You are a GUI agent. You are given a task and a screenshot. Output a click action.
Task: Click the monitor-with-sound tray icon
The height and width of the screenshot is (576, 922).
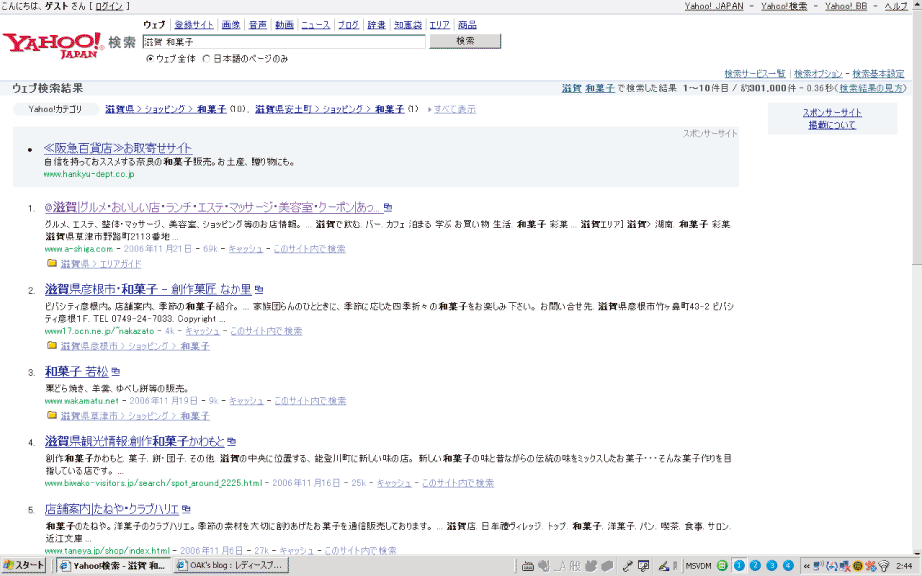click(x=819, y=566)
